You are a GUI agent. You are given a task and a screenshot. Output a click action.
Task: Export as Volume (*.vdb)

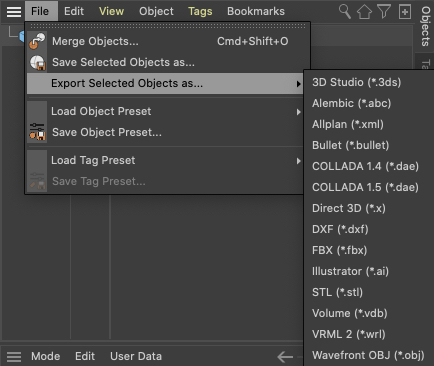click(x=369, y=313)
